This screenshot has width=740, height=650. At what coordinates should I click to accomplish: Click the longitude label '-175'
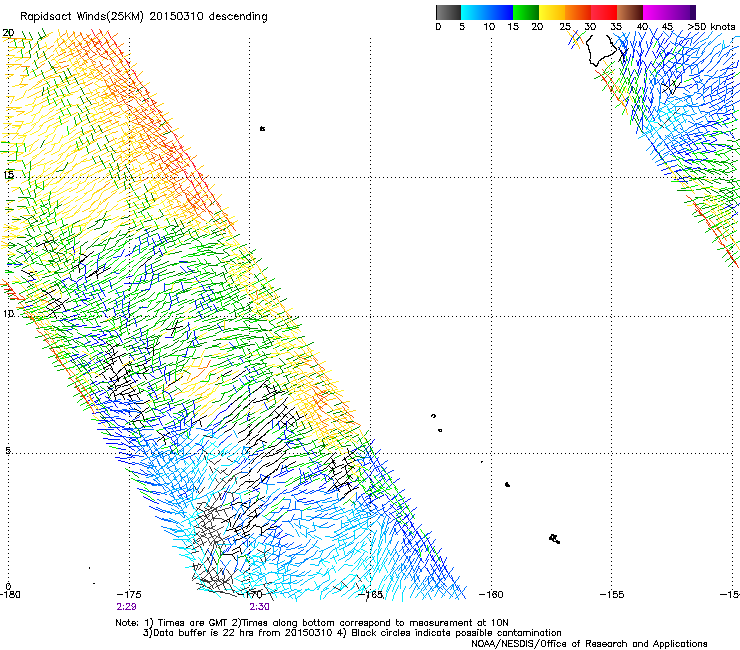[x=129, y=594]
